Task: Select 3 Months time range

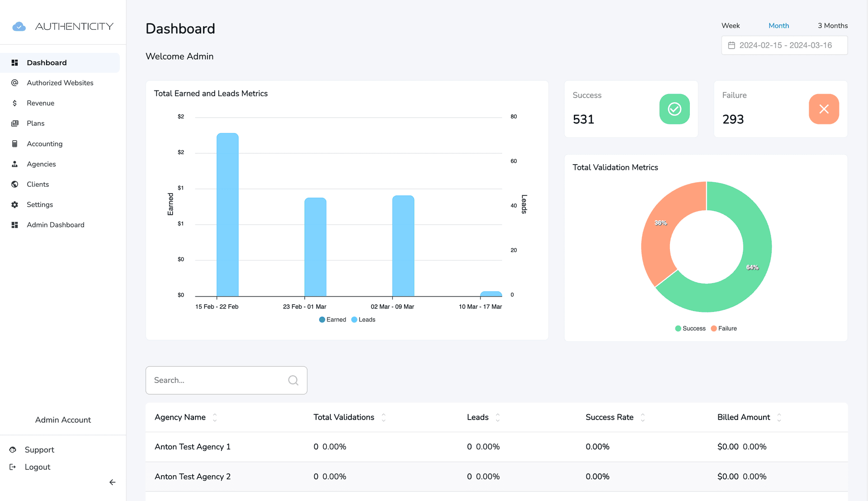Action: [833, 26]
